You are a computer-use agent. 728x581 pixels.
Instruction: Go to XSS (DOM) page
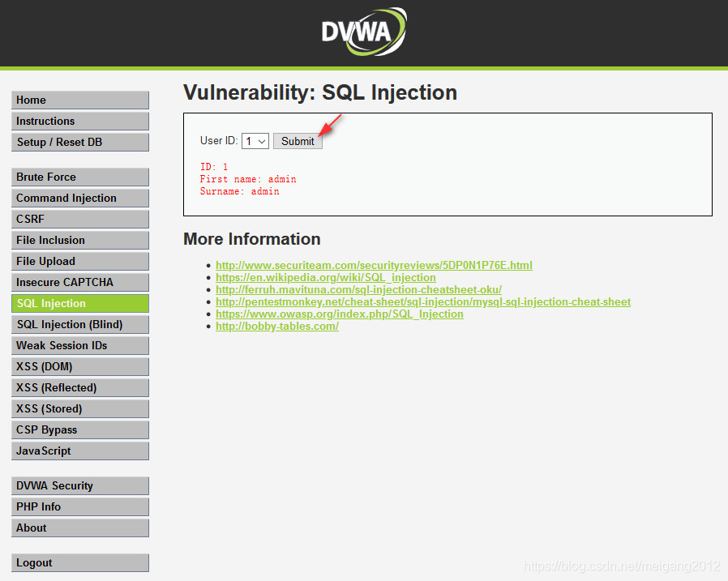(80, 366)
